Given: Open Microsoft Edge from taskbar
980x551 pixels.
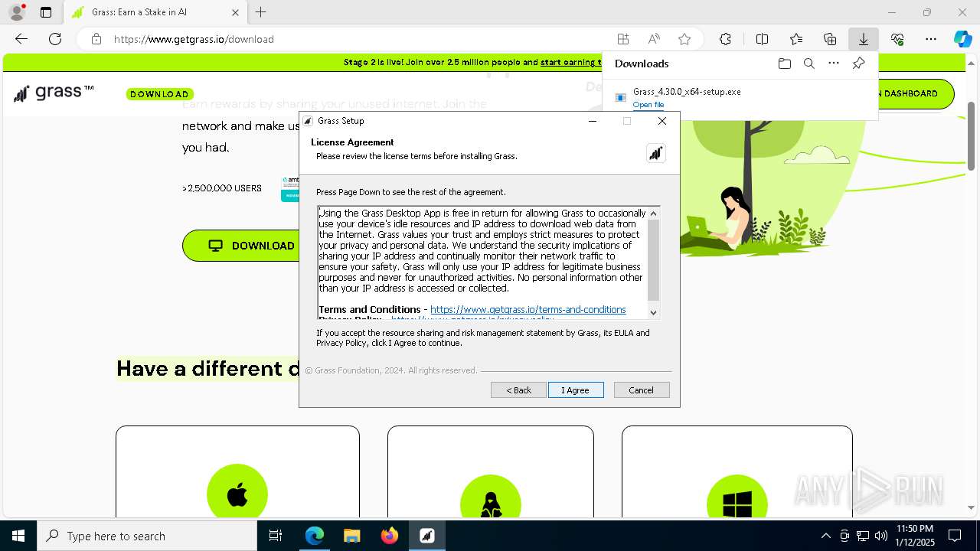Looking at the screenshot, I should pos(315,536).
